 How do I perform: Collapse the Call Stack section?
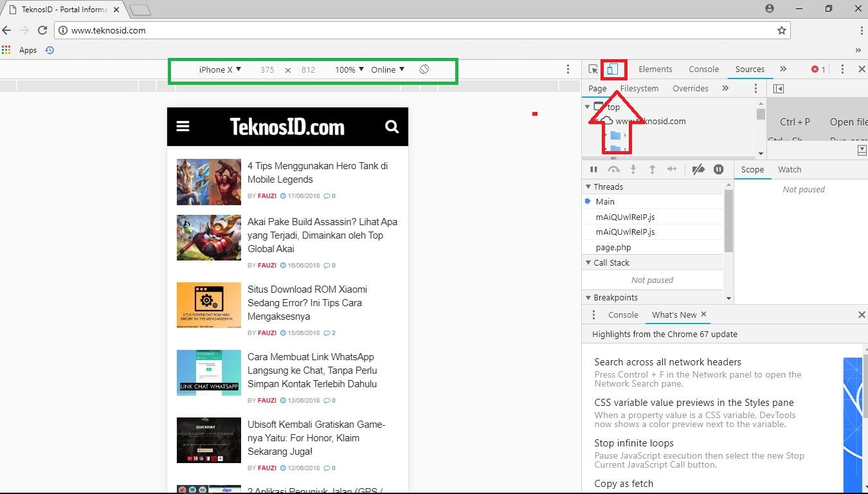[588, 262]
